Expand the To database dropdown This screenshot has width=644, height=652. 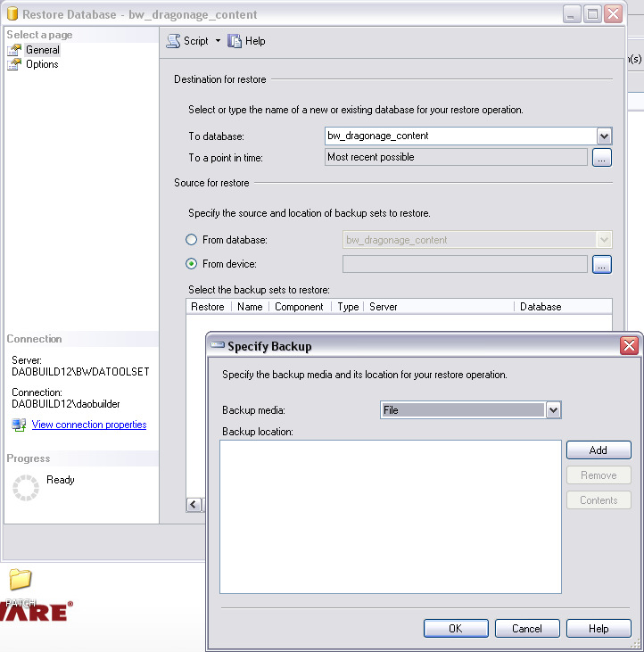click(604, 136)
